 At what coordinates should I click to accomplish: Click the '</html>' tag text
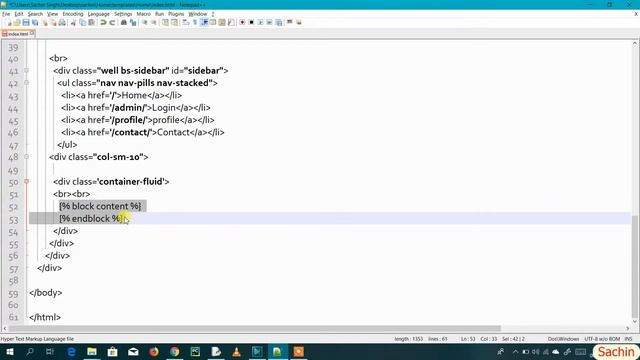click(45, 317)
